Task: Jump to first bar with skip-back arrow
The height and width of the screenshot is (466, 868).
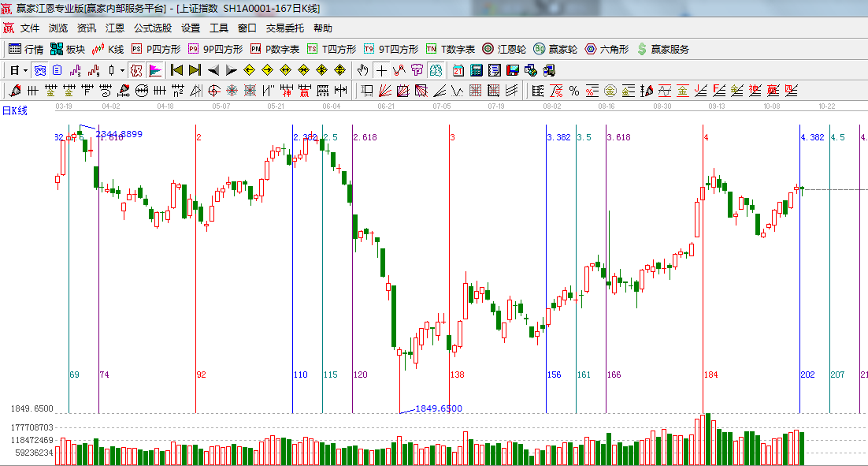Action: (x=177, y=70)
